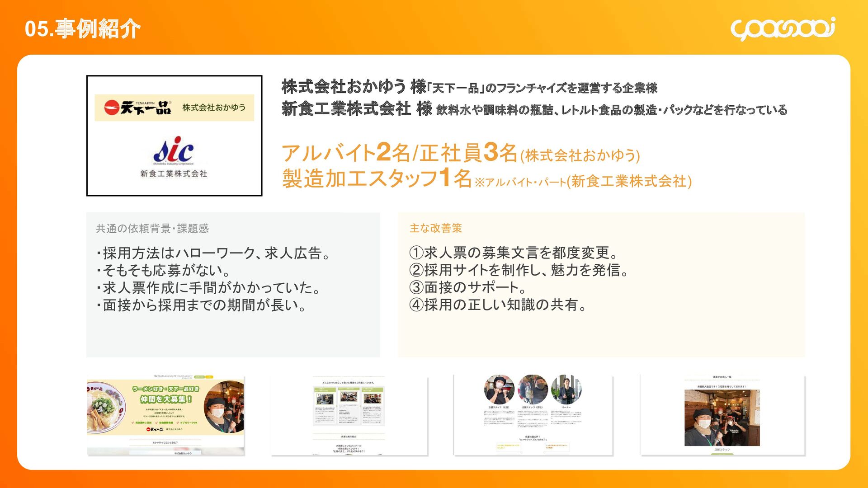Click the 主な改善策 label

tap(436, 228)
